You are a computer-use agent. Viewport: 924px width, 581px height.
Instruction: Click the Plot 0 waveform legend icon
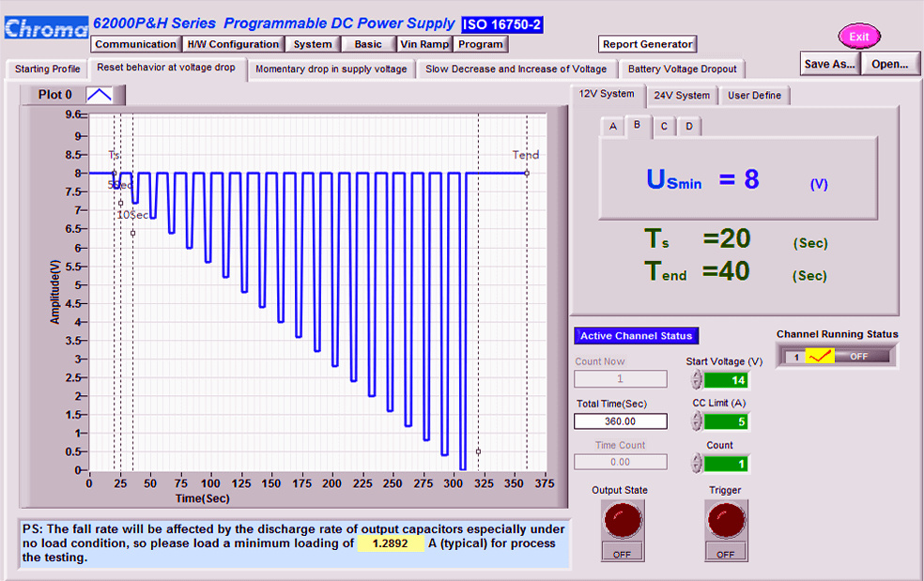99,95
